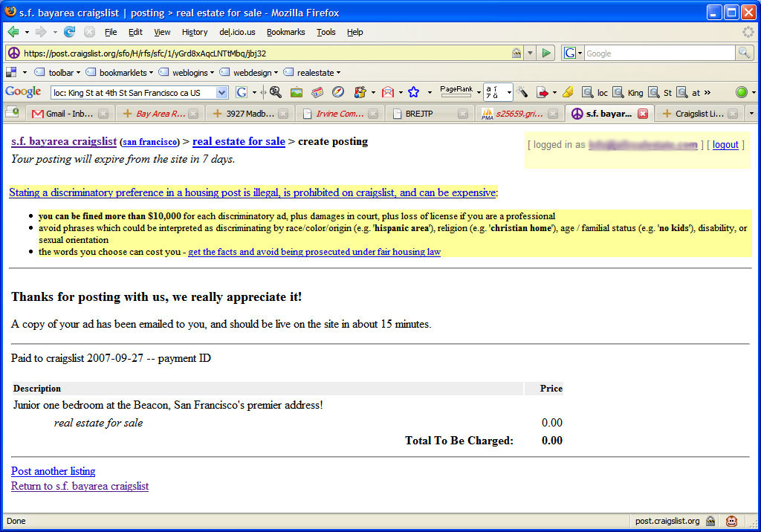Click the Stop loading button
Viewport: 761px width, 532px height.
coord(89,32)
